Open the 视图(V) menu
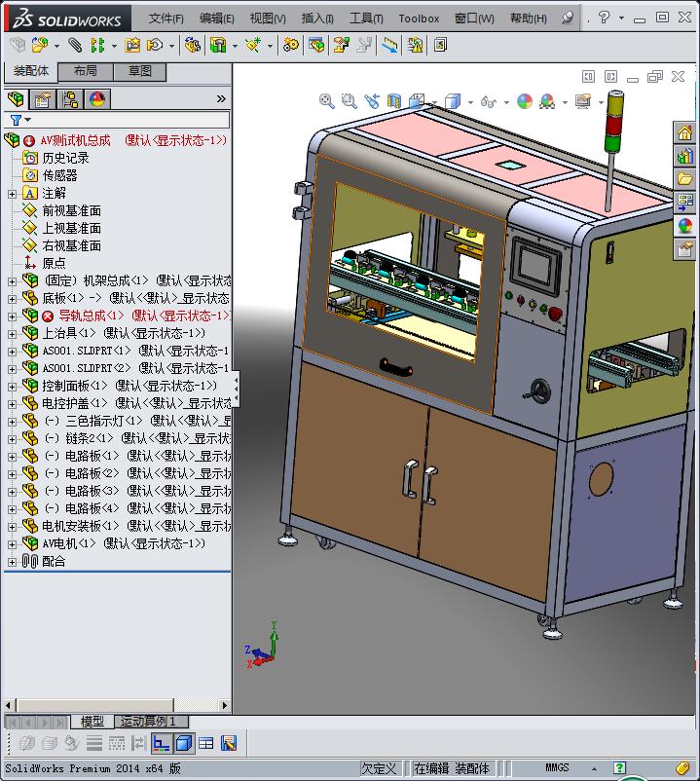 (268, 19)
